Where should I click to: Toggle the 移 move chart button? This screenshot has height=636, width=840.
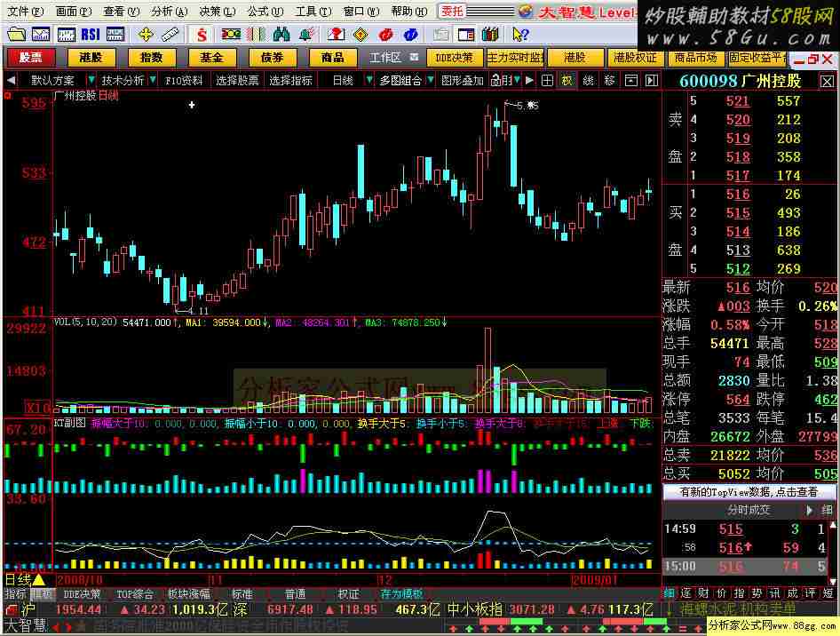point(609,80)
